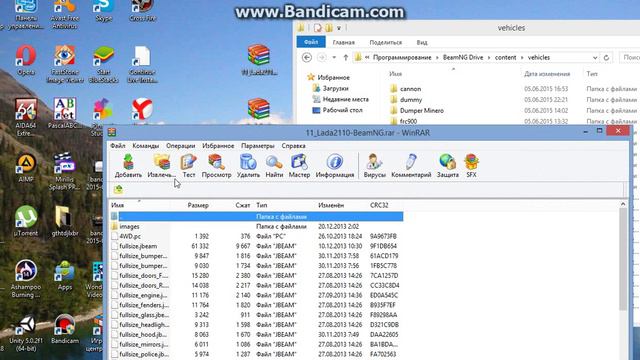
Task: Click the SFX toolbar icon
Action: [x=471, y=166]
